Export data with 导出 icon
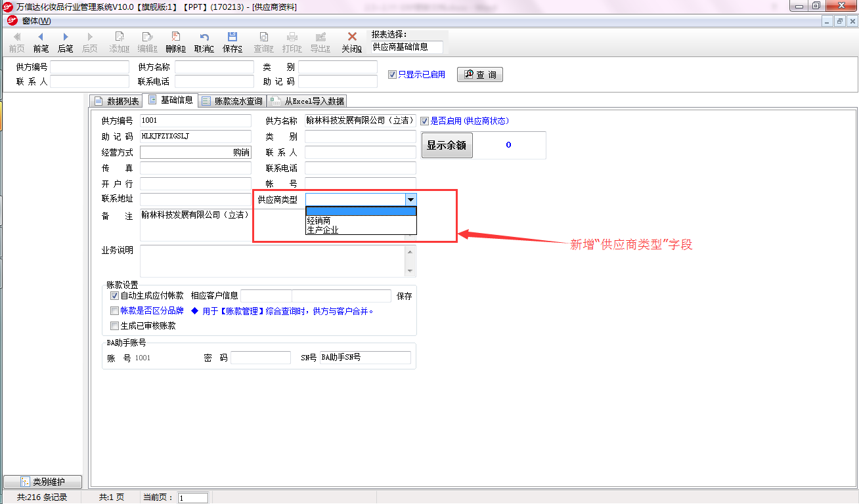This screenshot has height=504, width=859. pyautogui.click(x=320, y=42)
